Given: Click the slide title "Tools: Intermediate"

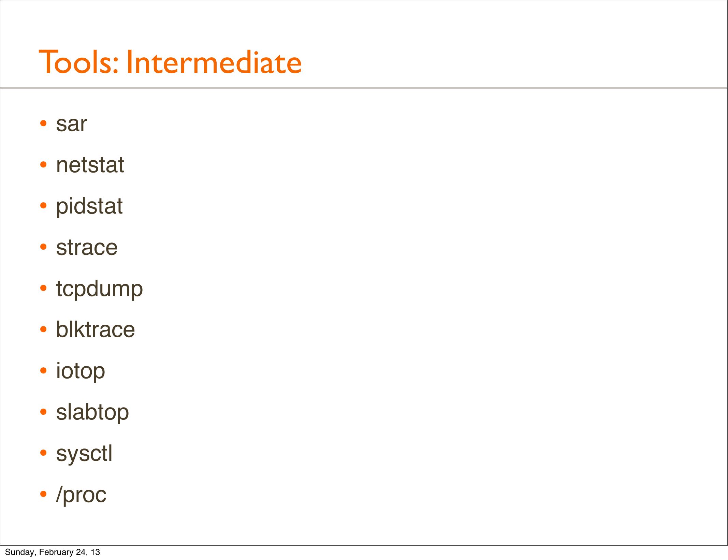Looking at the screenshot, I should tap(170, 62).
